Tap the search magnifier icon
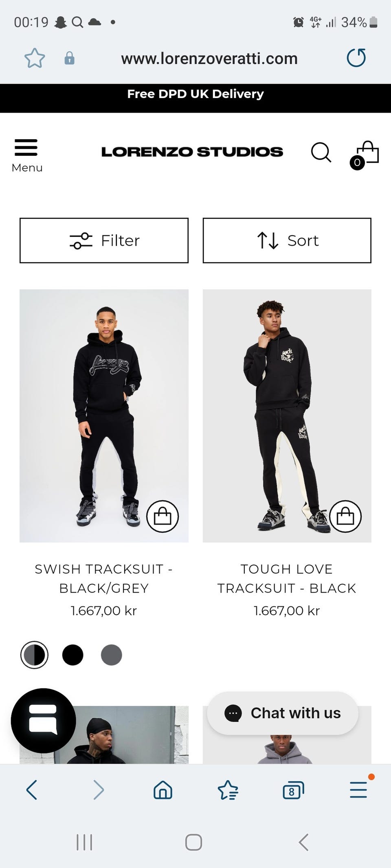This screenshot has height=868, width=391. point(321,153)
